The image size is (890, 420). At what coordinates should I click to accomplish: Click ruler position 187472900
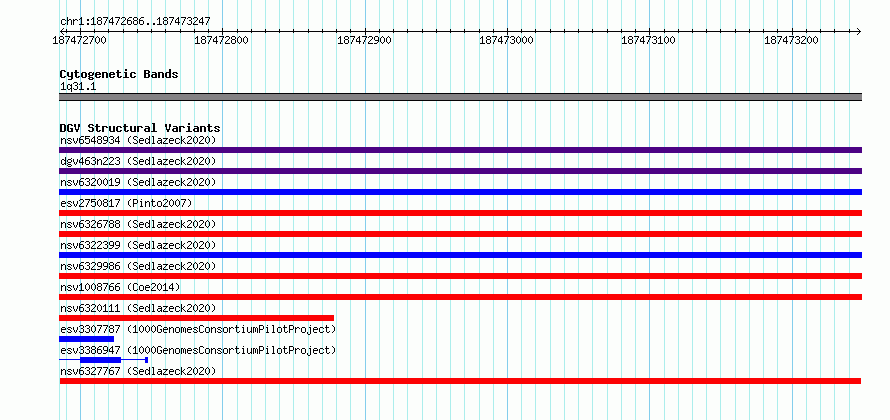[364, 40]
